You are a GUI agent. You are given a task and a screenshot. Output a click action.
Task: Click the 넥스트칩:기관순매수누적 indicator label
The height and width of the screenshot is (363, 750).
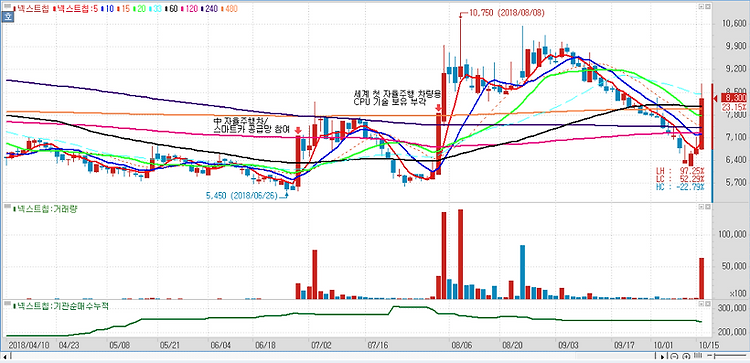point(62,305)
